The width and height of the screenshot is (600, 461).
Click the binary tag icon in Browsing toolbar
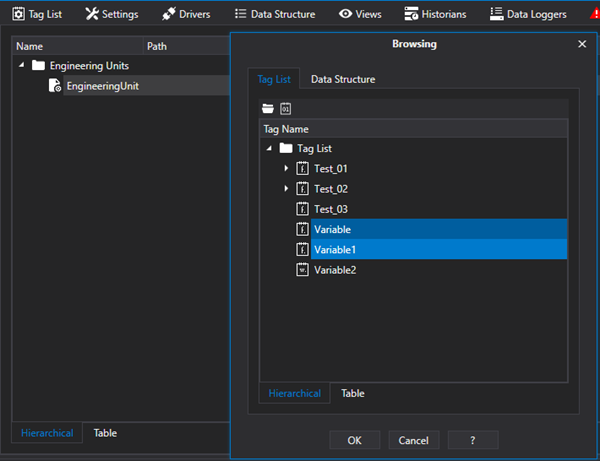pos(285,108)
